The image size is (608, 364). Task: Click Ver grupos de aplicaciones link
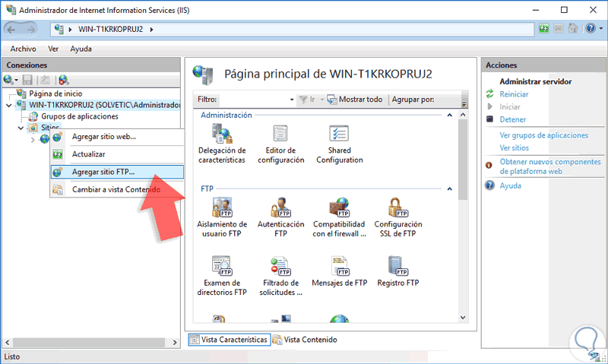pos(543,135)
